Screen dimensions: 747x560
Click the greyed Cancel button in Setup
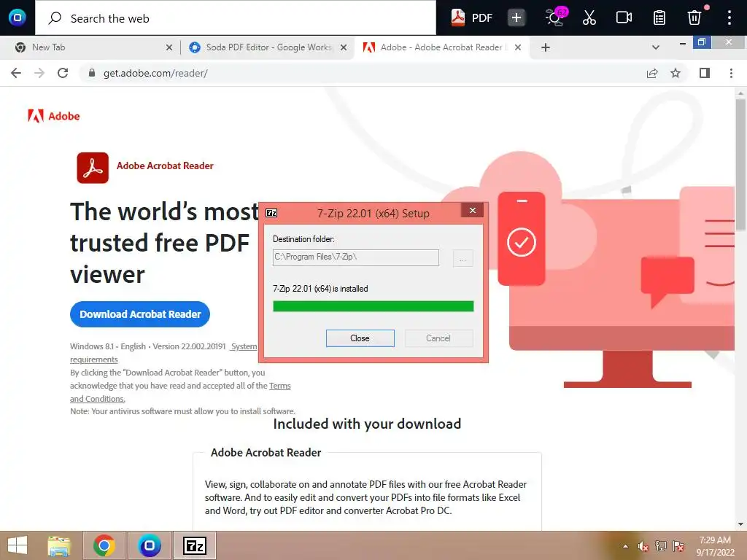coord(438,338)
